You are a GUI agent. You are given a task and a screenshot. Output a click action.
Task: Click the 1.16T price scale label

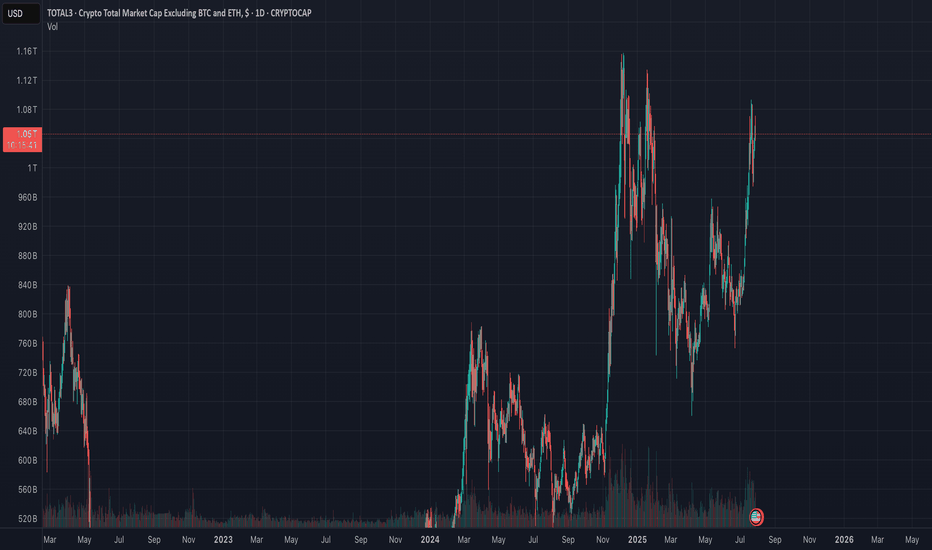27,51
